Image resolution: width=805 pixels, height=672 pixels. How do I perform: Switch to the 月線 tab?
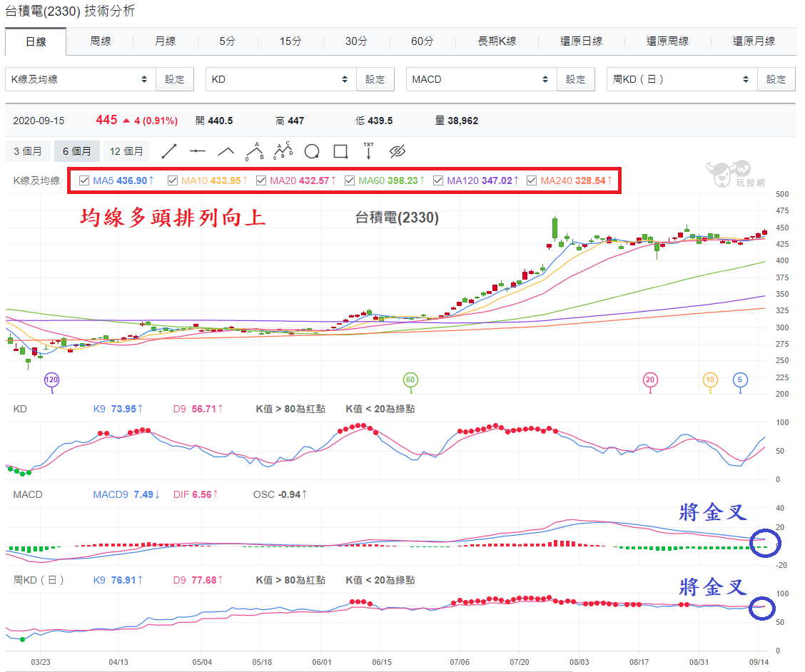[x=166, y=41]
